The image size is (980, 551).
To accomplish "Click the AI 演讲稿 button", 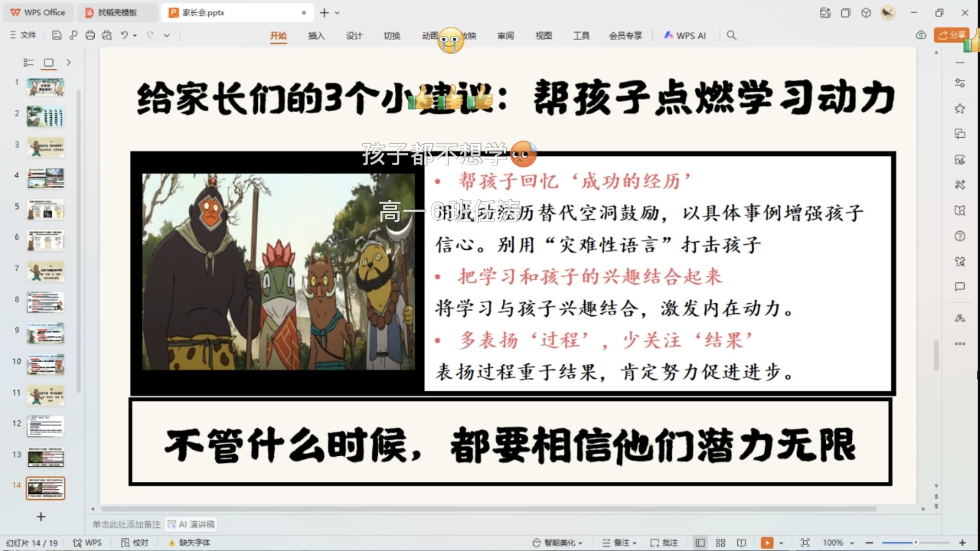I will (x=191, y=524).
